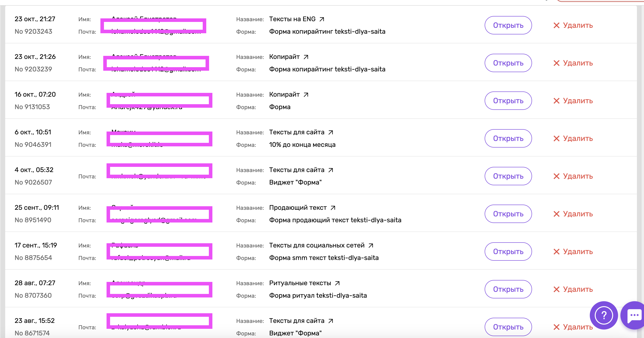644x338 pixels.
Task: Open the Ритуальные тексты title link
Action: coord(300,283)
